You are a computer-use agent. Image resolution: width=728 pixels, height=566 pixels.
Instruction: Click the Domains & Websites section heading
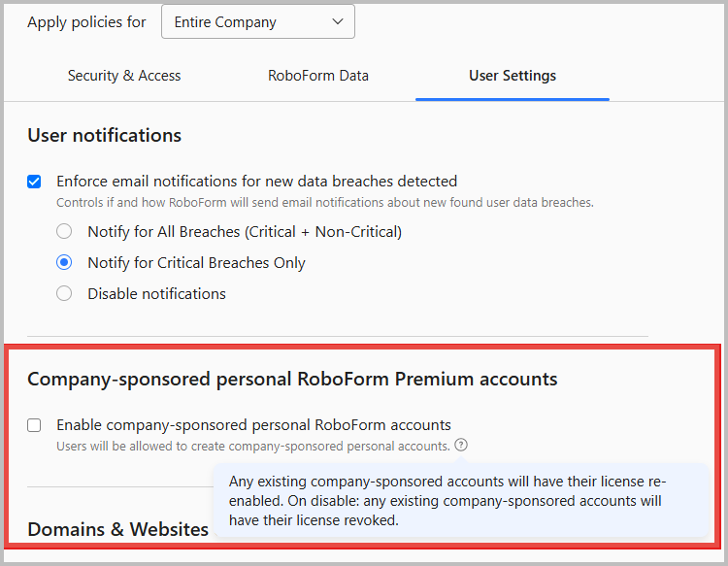tap(117, 529)
